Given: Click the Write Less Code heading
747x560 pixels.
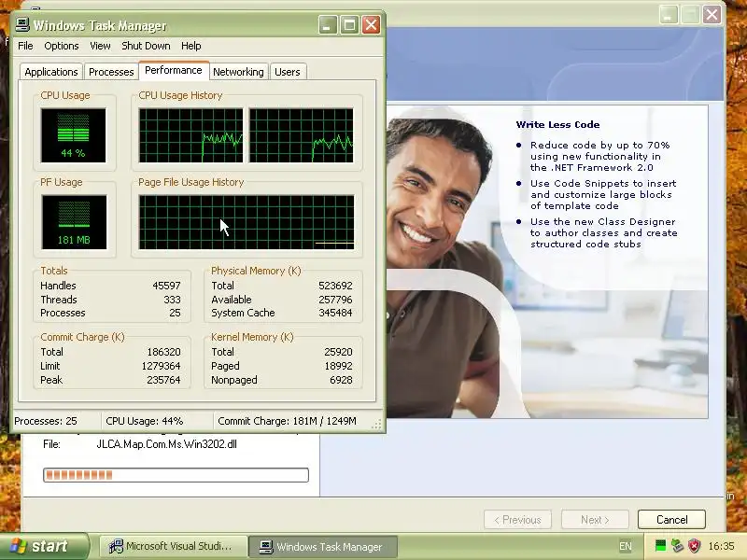Looking at the screenshot, I should [x=557, y=125].
